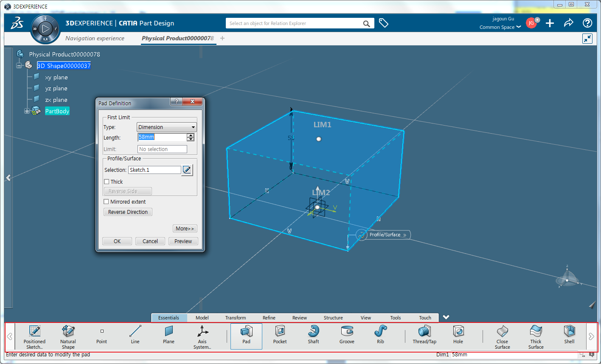Viewport: 601px width, 364px height.
Task: Switch to the Transform tab
Action: (x=236, y=318)
